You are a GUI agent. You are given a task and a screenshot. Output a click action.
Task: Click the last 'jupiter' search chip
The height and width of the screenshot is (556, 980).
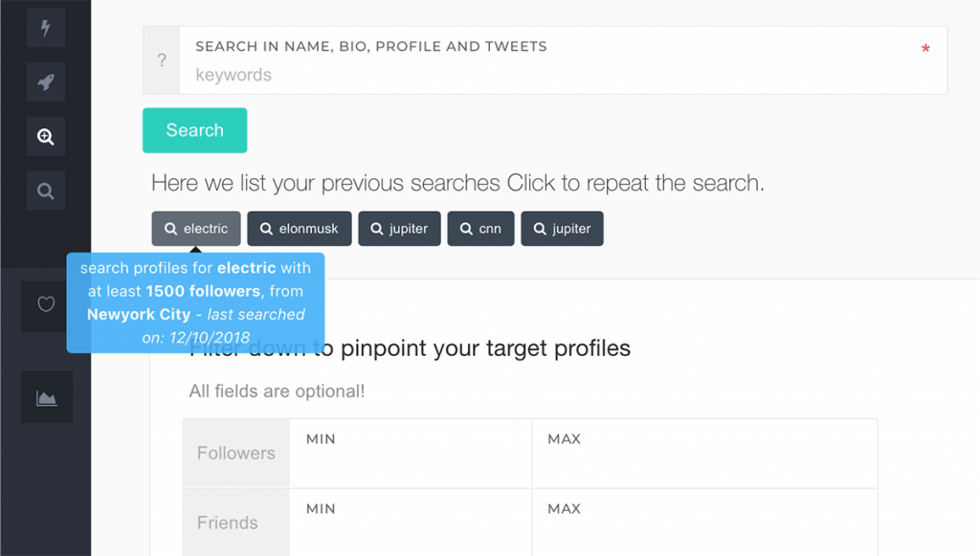[x=562, y=229]
